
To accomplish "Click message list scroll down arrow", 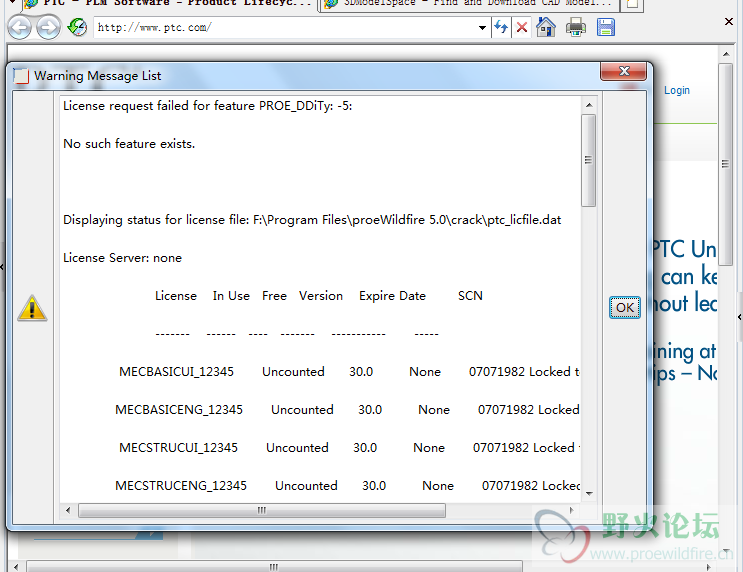I will click(x=589, y=493).
